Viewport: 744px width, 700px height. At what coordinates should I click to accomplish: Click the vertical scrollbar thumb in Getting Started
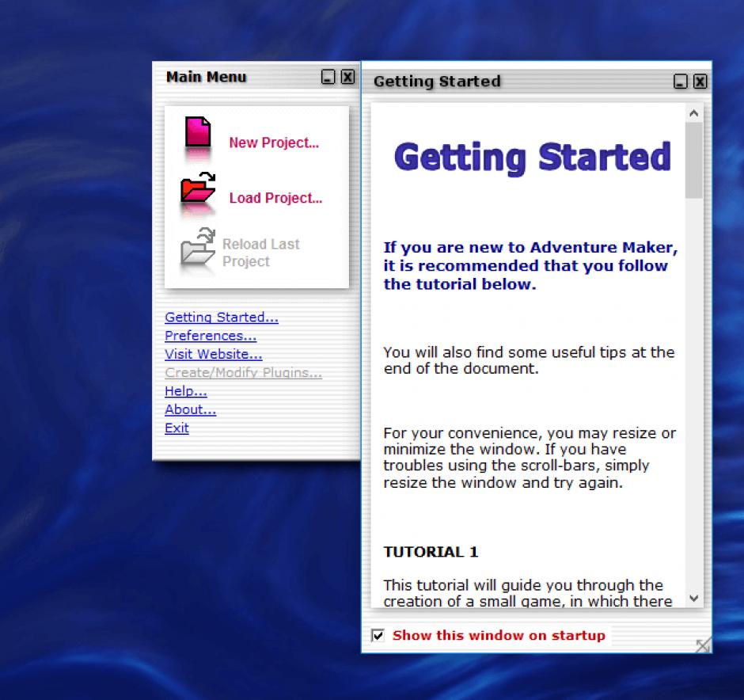693,160
